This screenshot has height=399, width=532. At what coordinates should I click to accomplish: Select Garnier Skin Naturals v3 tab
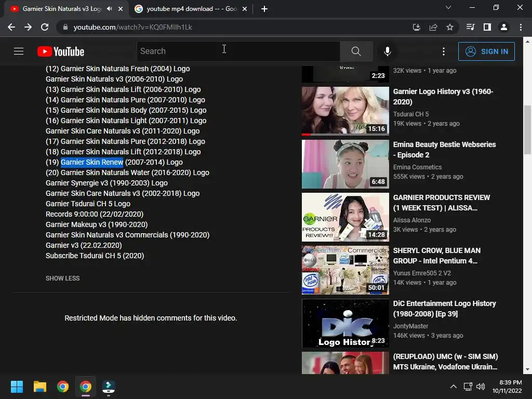tap(62, 9)
